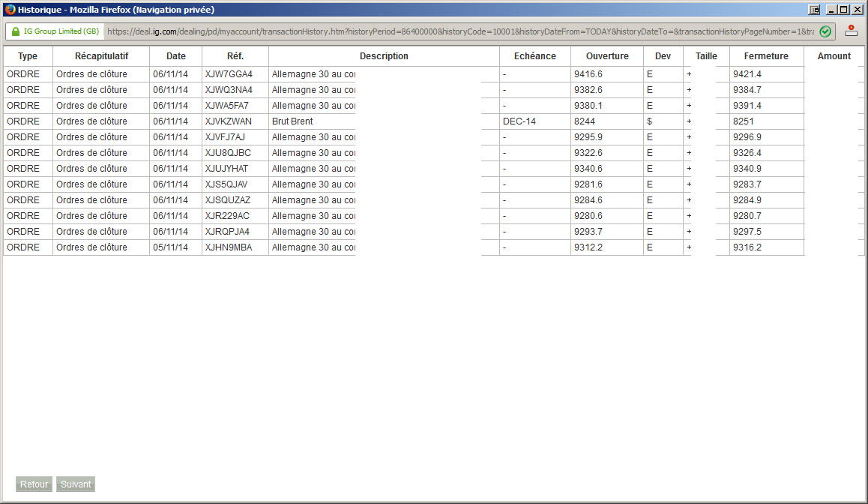Click opening price 9340.6
868x504 pixels.
[x=588, y=169]
